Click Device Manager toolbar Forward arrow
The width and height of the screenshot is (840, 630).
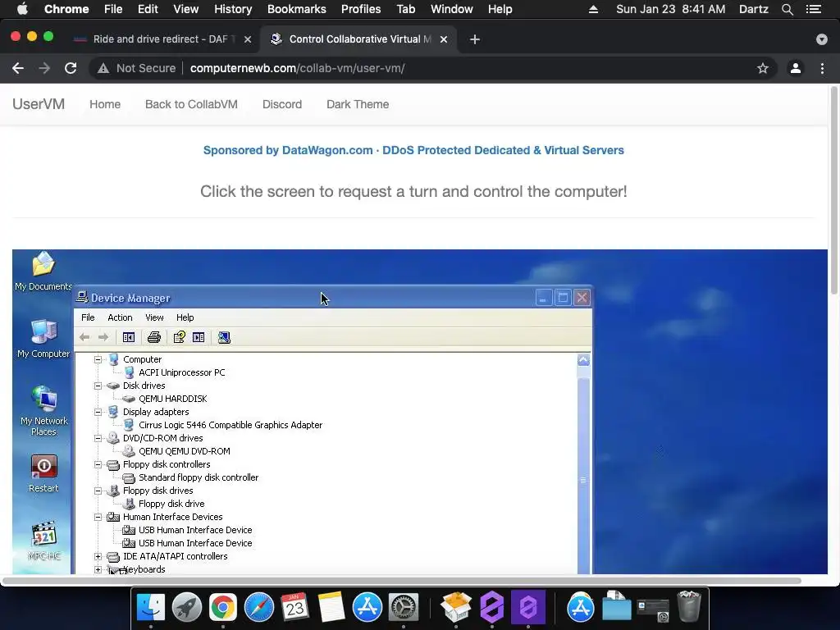[x=103, y=337]
